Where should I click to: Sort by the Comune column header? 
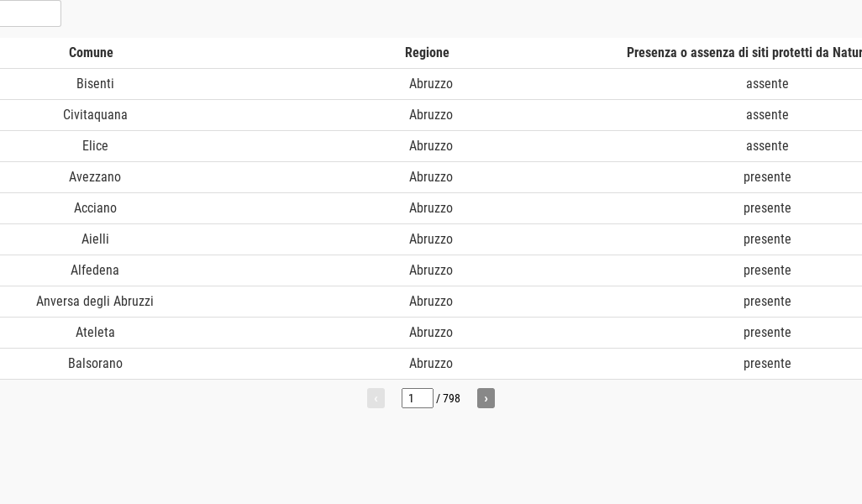[x=91, y=53]
